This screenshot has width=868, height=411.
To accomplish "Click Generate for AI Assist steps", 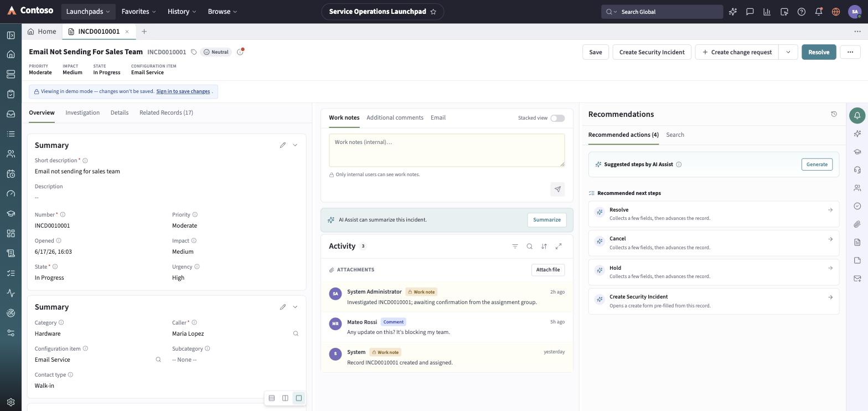I will tap(817, 165).
